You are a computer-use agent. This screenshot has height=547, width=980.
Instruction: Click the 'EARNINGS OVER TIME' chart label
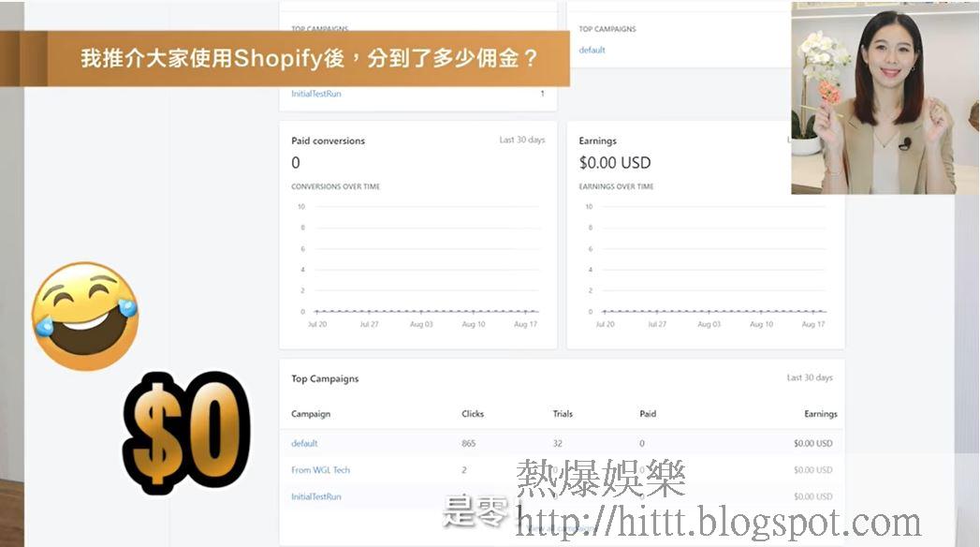pyautogui.click(x=616, y=186)
